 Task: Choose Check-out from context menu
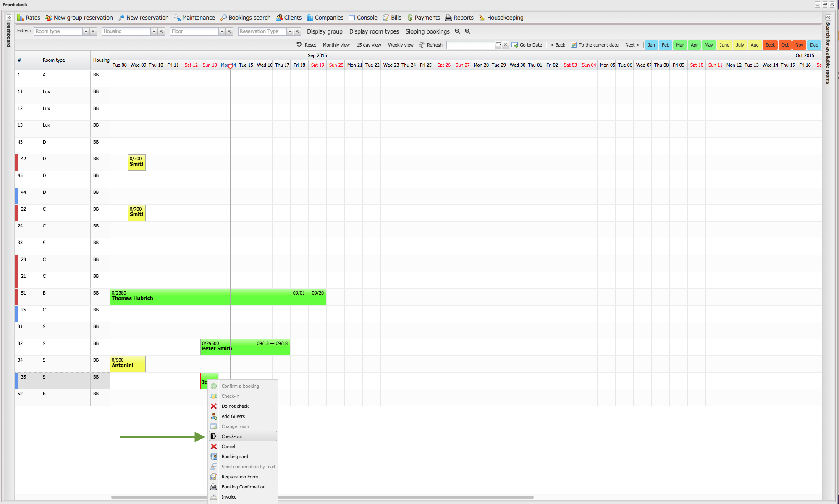click(243, 436)
